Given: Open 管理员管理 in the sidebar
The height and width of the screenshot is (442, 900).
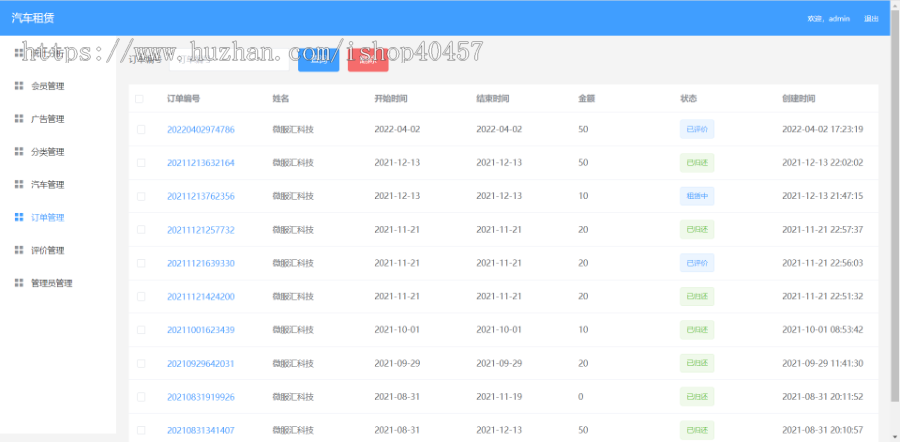Looking at the screenshot, I should point(52,283).
